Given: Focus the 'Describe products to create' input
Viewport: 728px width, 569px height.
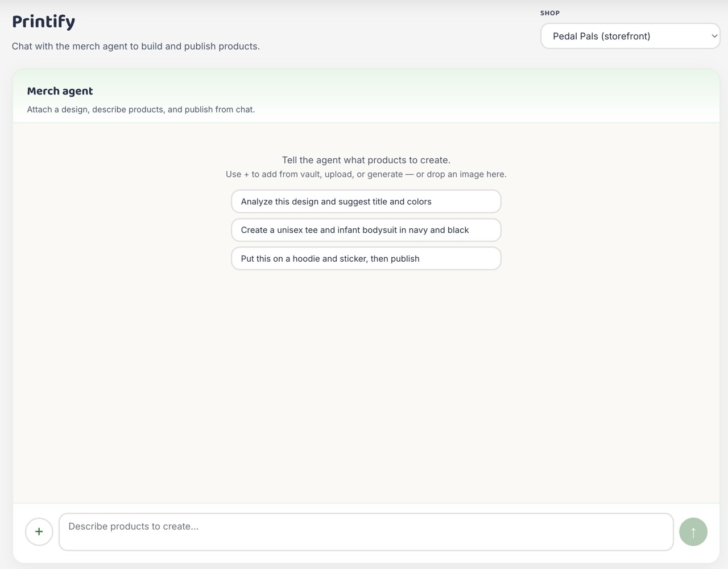Looking at the screenshot, I should click(366, 531).
